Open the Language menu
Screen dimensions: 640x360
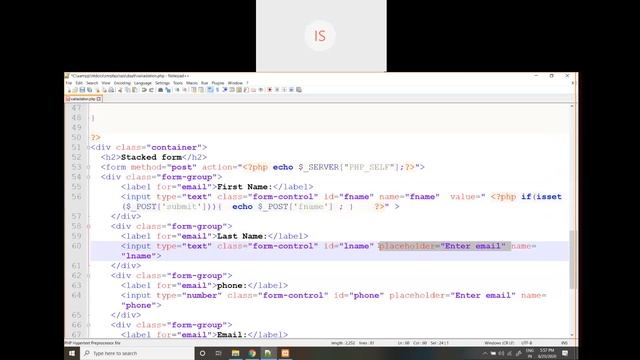point(142,83)
